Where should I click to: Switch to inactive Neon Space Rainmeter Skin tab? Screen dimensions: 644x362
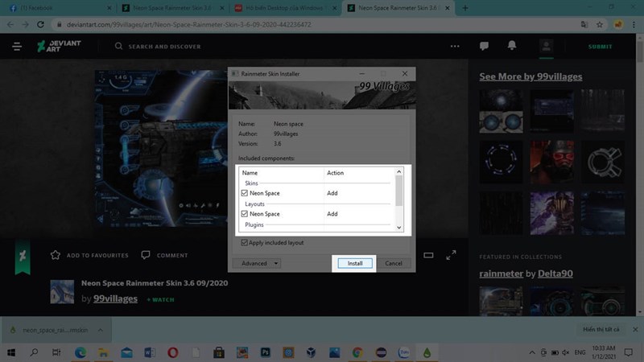click(x=171, y=8)
